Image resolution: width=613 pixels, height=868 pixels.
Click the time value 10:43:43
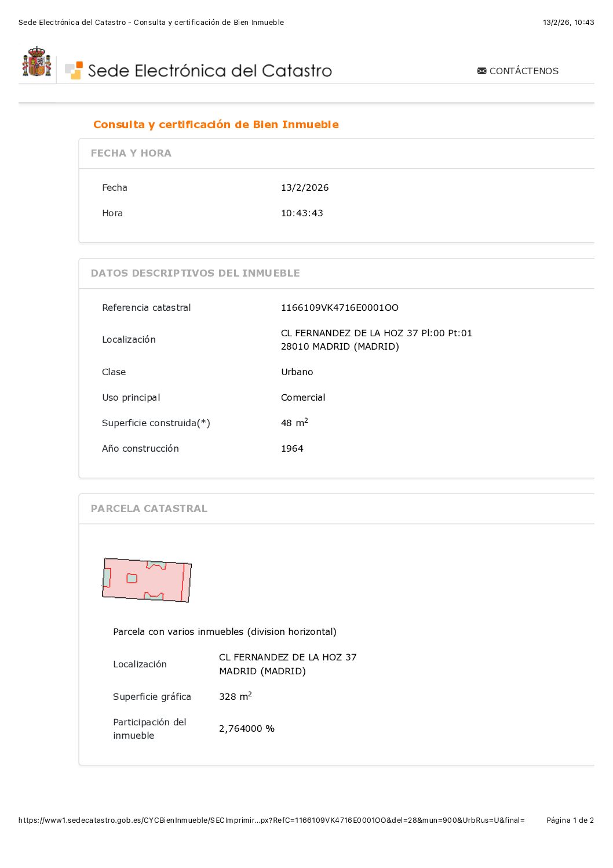302,213
